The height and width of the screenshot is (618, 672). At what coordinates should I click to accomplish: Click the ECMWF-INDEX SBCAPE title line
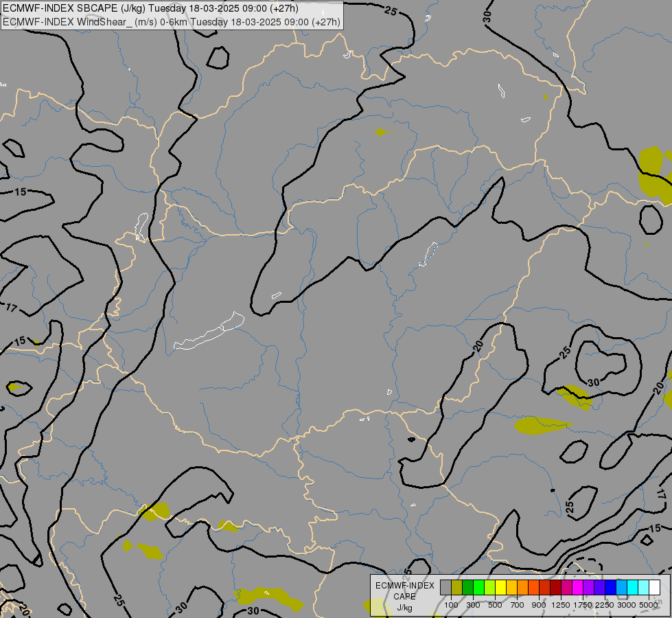tap(150, 8)
